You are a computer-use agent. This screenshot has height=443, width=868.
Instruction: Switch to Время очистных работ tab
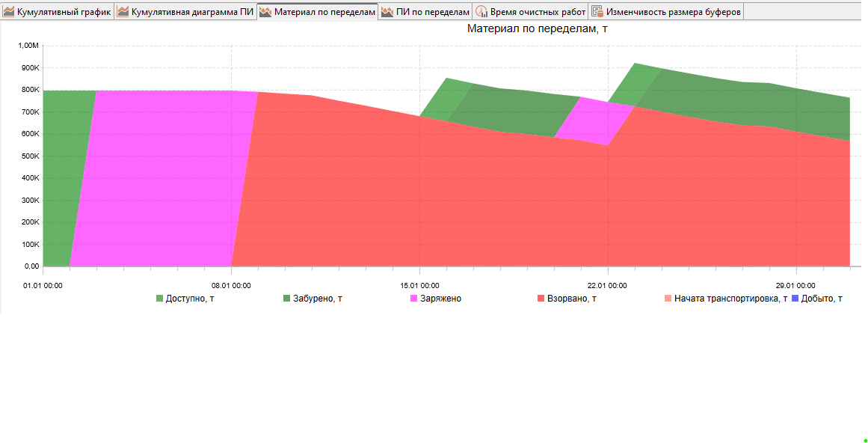(530, 11)
